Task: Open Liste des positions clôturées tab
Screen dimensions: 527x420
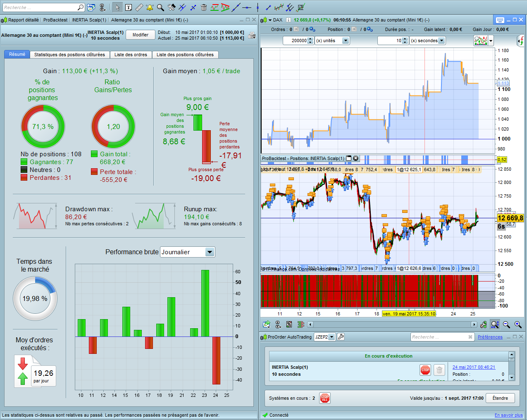Action: pos(185,55)
